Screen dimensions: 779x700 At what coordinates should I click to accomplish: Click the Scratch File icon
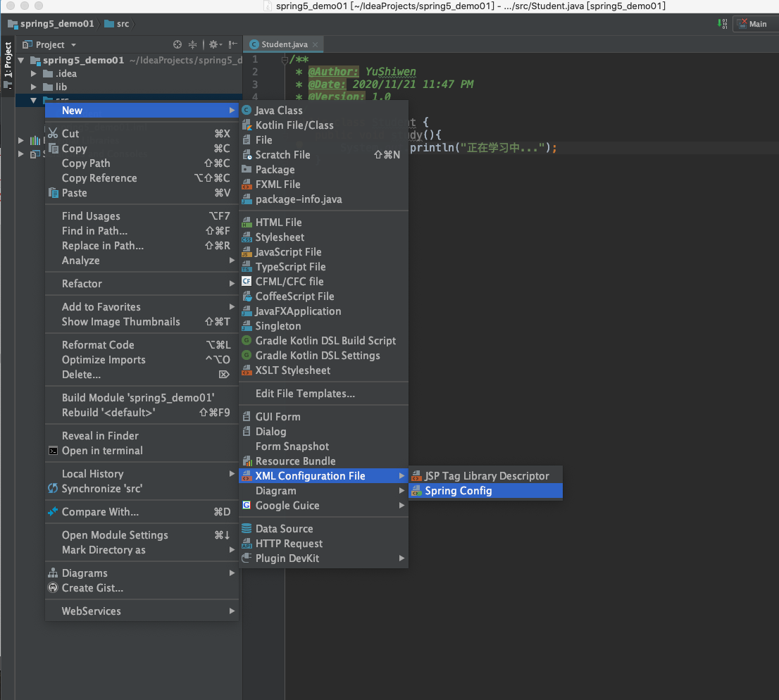click(247, 154)
